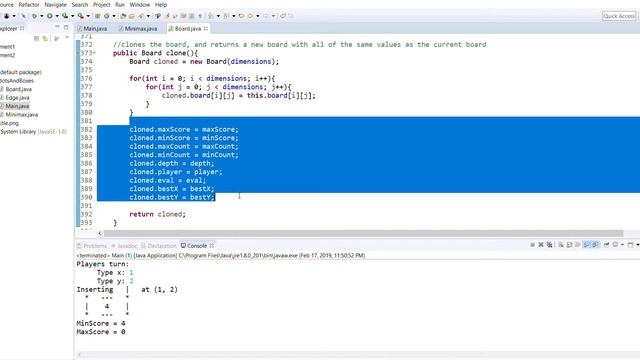Select Board.java in Package Explorer

[18, 89]
